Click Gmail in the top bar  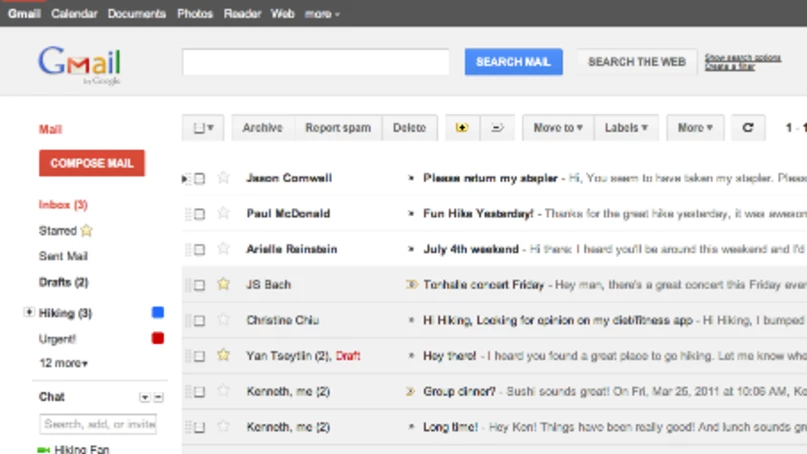pos(24,14)
